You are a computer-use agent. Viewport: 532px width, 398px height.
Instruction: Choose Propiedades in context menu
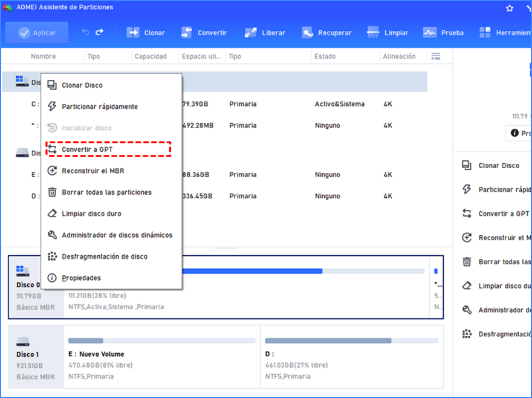111,278
